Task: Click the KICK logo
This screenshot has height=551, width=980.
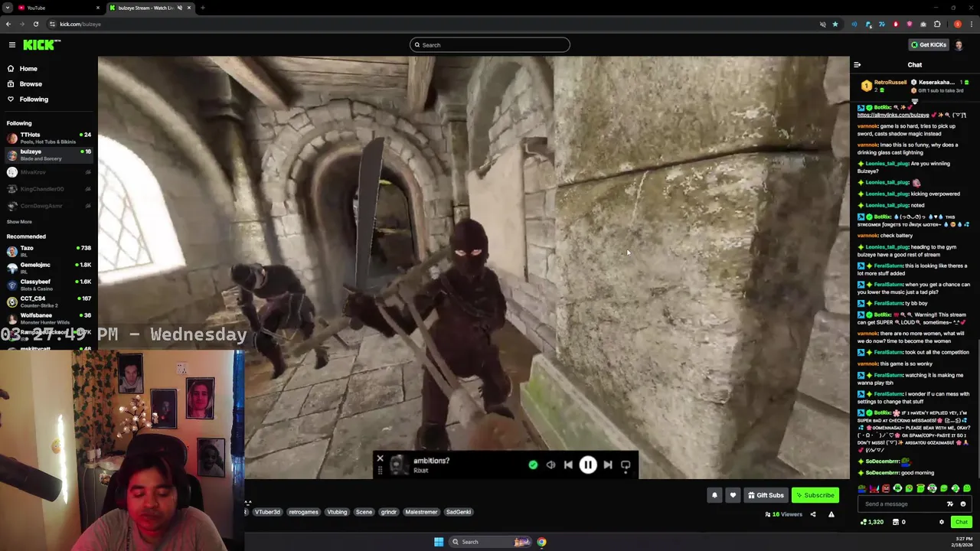Action: tap(41, 45)
